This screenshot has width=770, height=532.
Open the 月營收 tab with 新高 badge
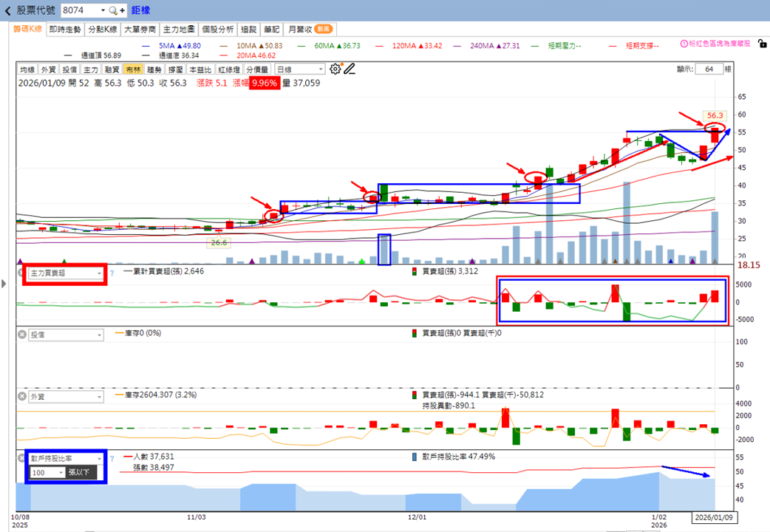[310, 30]
